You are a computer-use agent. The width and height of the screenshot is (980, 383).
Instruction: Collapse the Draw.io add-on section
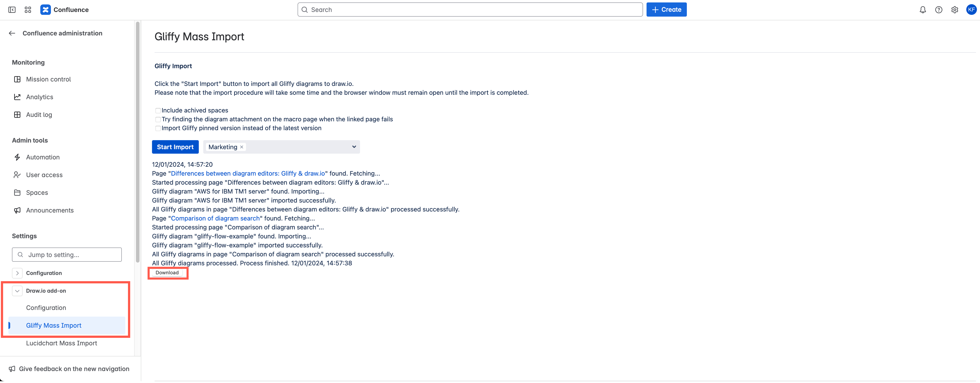coord(17,291)
